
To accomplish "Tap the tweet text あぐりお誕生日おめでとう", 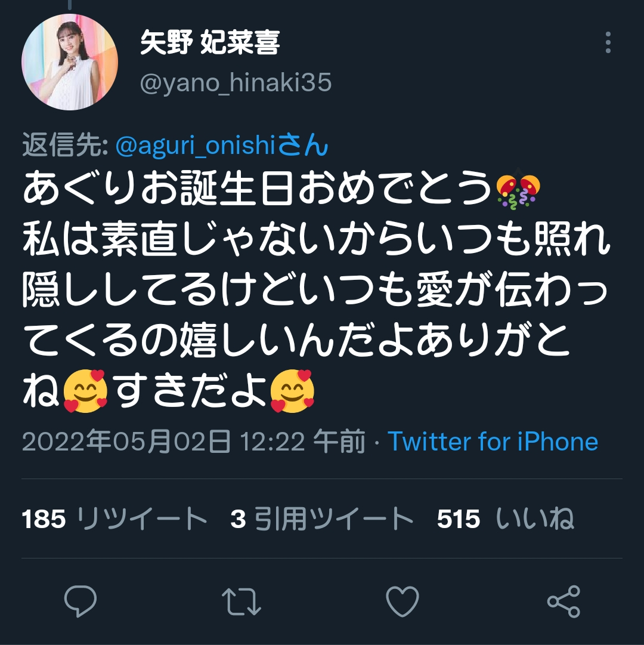I will point(258,189).
